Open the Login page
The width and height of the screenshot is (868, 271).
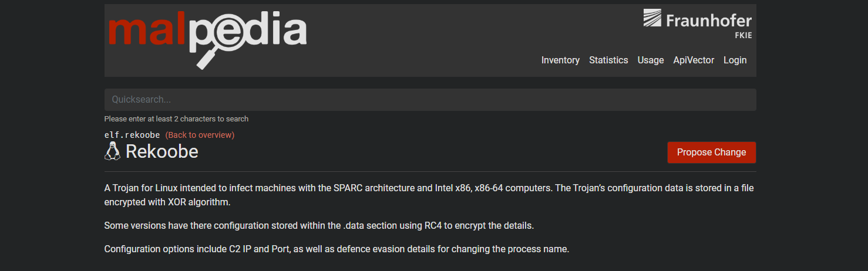735,60
